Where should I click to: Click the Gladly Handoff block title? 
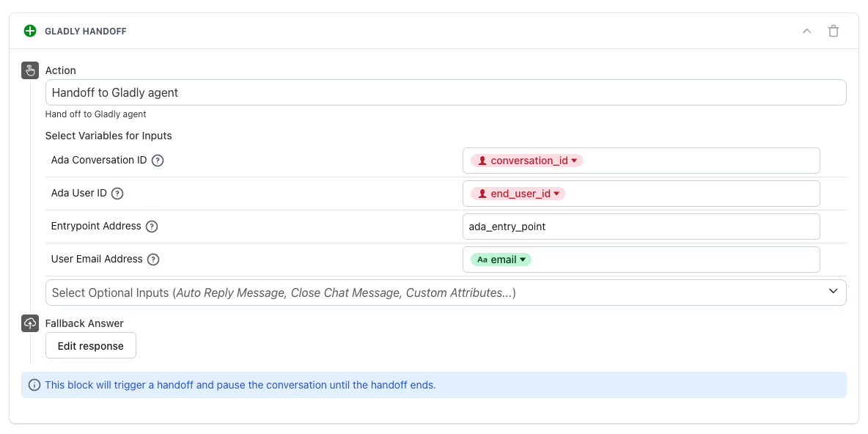pyautogui.click(x=86, y=32)
